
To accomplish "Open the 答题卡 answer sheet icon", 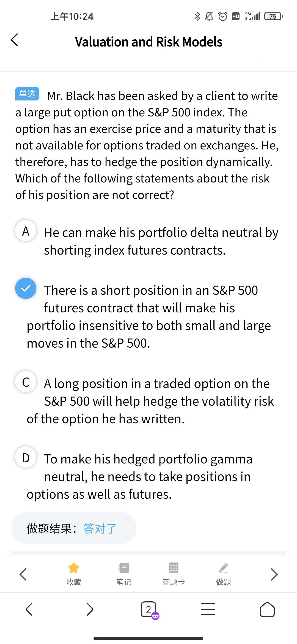I will tap(174, 568).
